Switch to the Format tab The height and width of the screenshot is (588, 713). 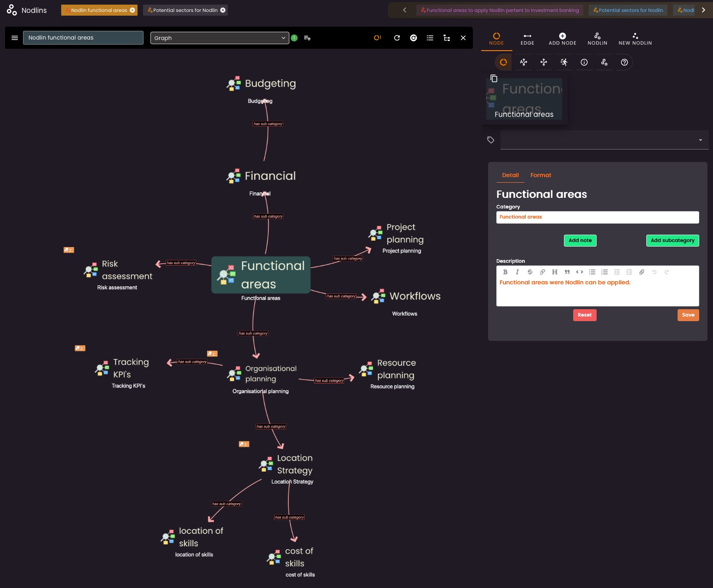pyautogui.click(x=540, y=175)
